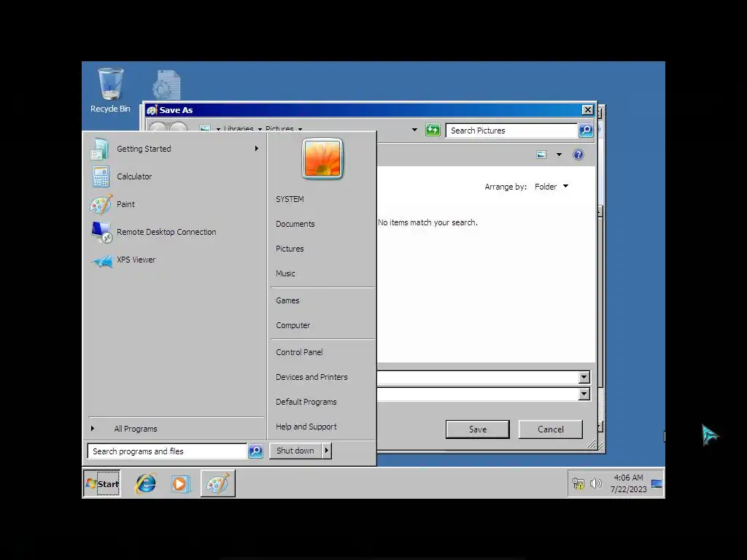The image size is (747, 560).
Task: Click Cancel in the Save As dialog
Action: pyautogui.click(x=550, y=429)
